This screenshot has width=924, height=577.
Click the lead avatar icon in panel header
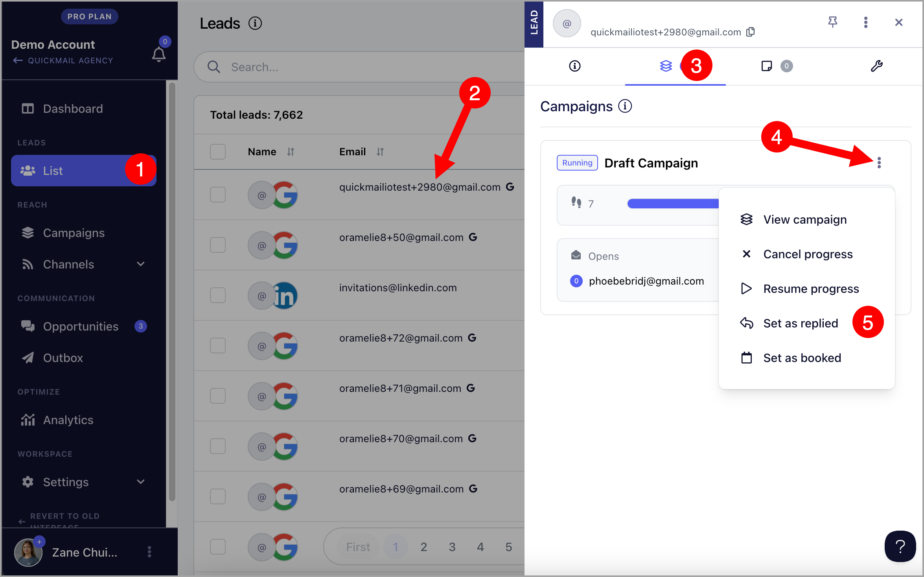(567, 24)
